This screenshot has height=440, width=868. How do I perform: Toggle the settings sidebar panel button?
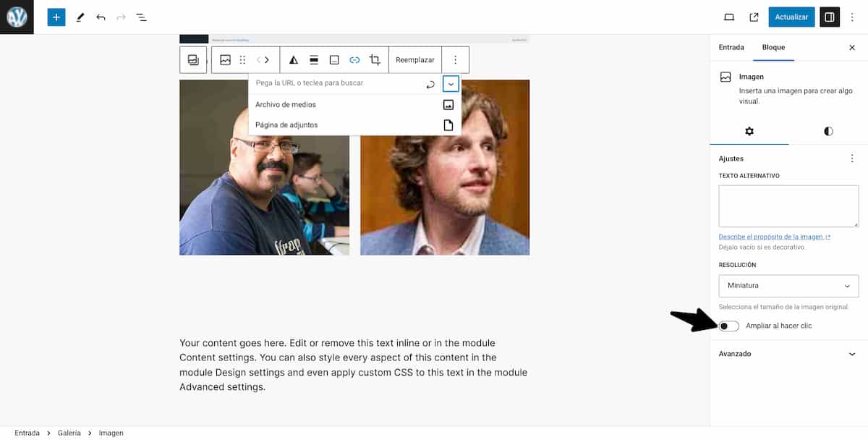coord(830,17)
